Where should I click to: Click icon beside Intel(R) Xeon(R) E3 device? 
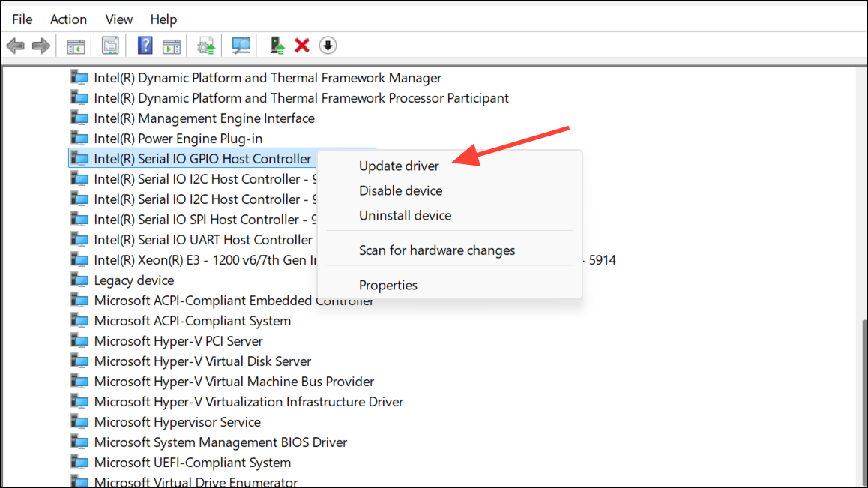79,260
